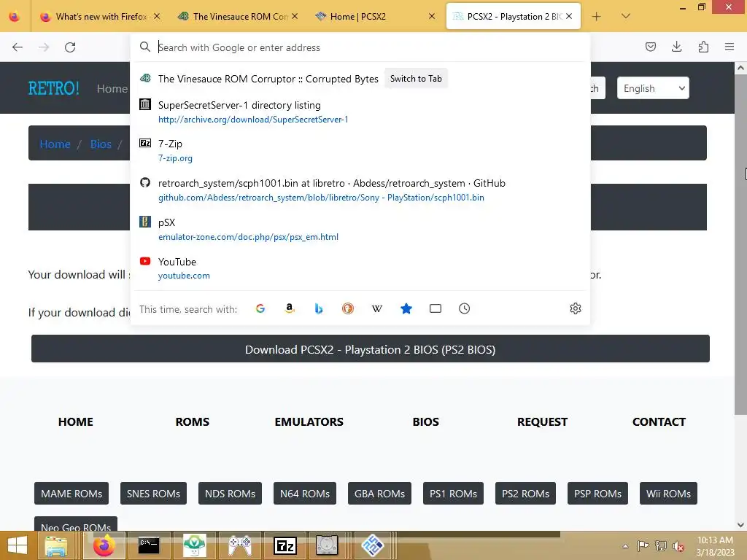Open the extensions puzzle icon
The image size is (747, 560).
[703, 47]
